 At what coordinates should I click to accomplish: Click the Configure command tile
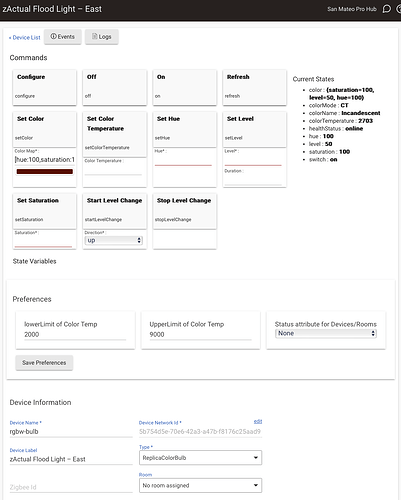point(45,87)
